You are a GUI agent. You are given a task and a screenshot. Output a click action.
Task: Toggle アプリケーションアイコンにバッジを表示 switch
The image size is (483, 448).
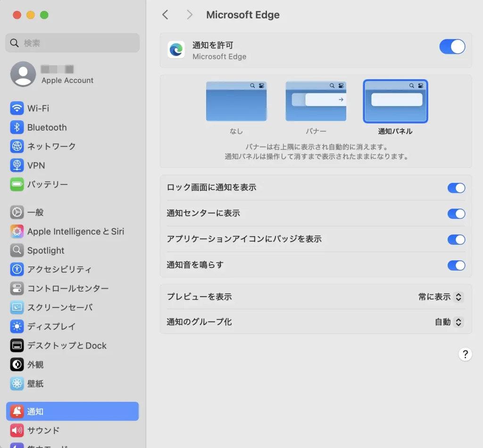(456, 240)
